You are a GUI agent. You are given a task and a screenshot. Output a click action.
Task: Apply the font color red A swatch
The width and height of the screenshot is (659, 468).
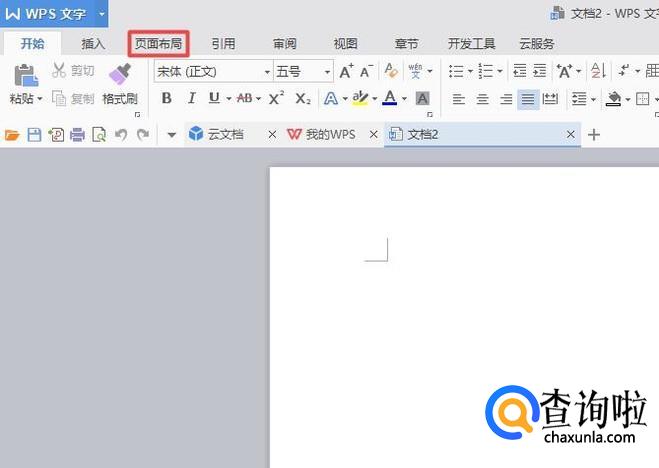click(x=389, y=98)
